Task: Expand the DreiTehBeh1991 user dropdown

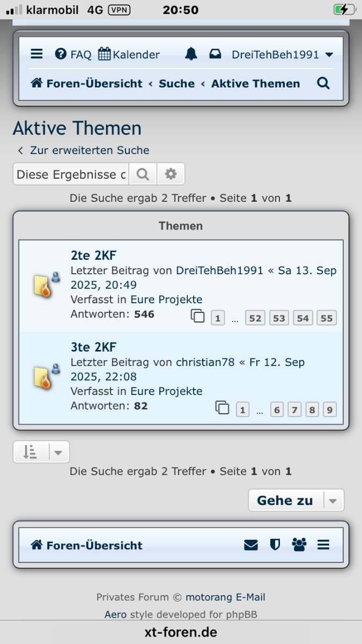Action: pos(282,54)
